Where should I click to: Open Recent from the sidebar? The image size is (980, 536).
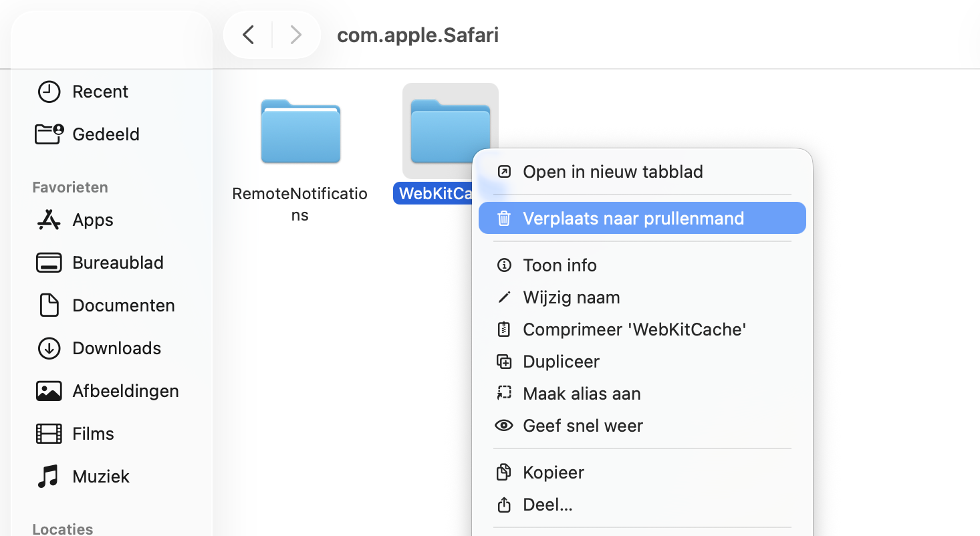[100, 92]
